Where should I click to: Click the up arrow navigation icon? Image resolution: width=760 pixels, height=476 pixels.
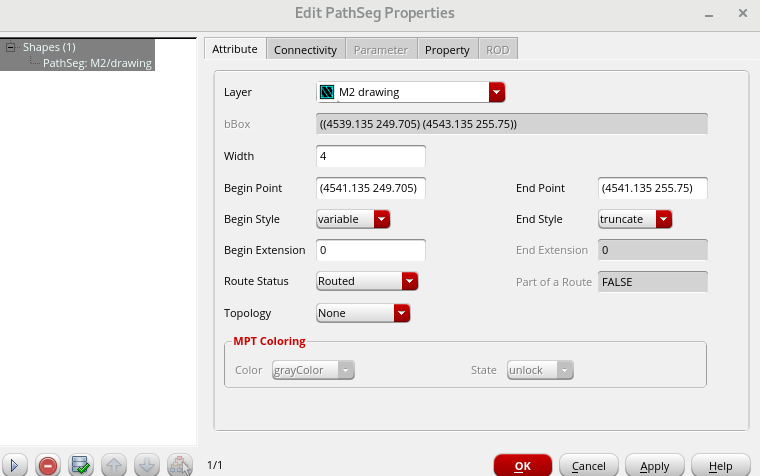[x=114, y=465]
